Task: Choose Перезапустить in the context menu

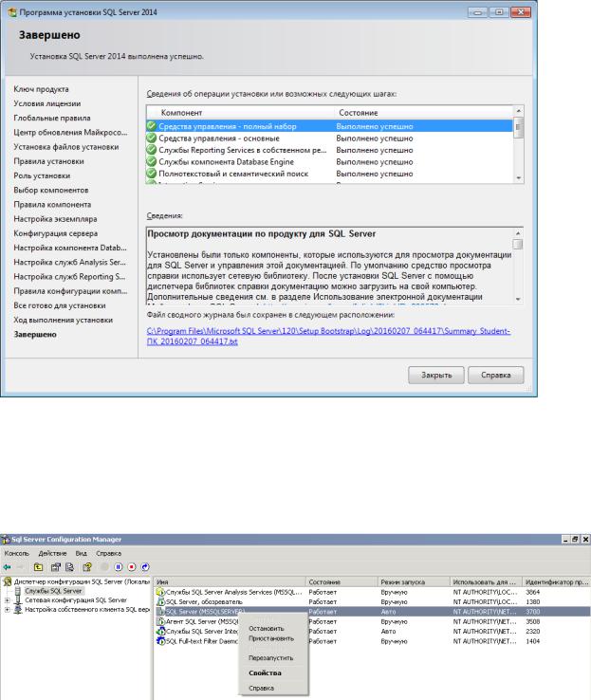Action: pos(271,657)
